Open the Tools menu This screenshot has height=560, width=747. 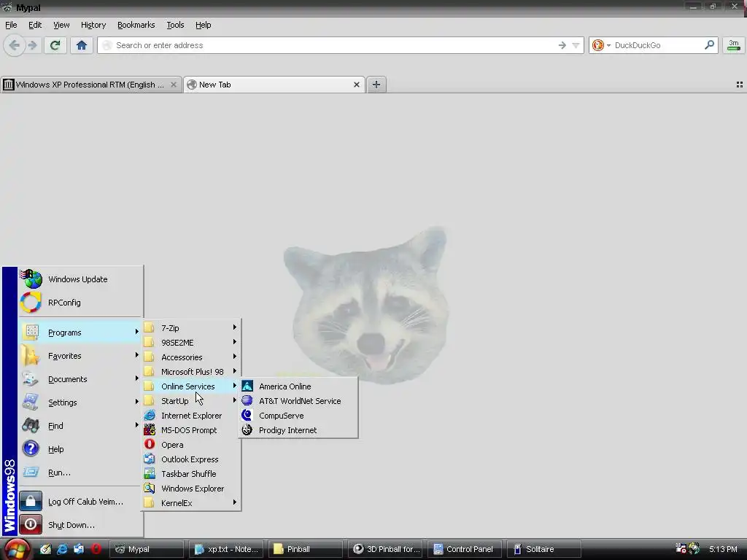[x=175, y=25]
